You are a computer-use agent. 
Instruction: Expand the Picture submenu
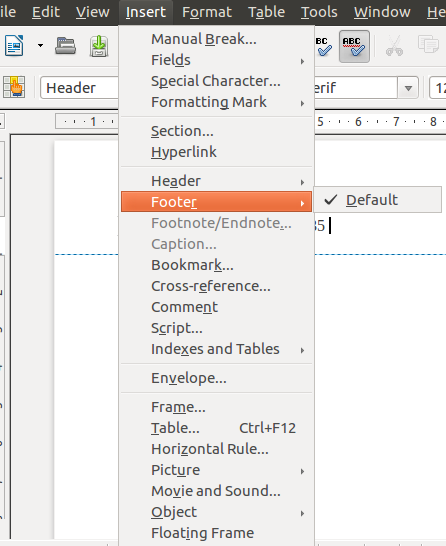tap(216, 470)
